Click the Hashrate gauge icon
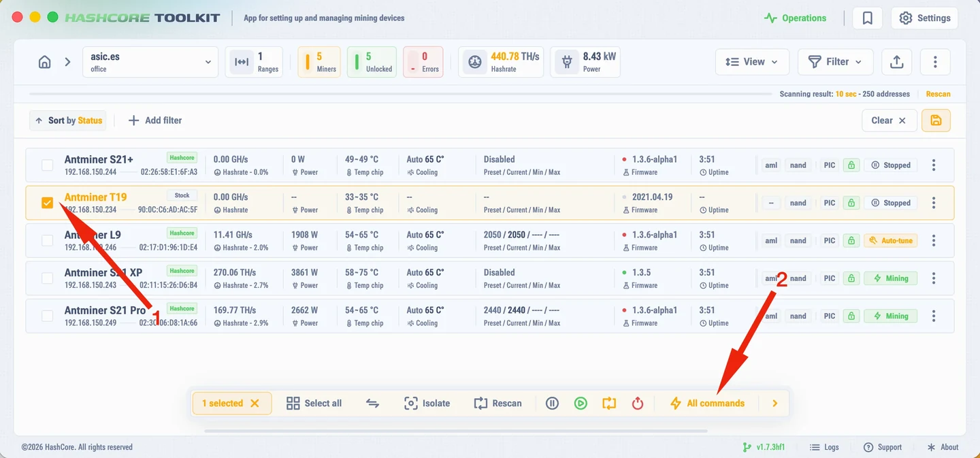This screenshot has height=458, width=980. [x=475, y=62]
